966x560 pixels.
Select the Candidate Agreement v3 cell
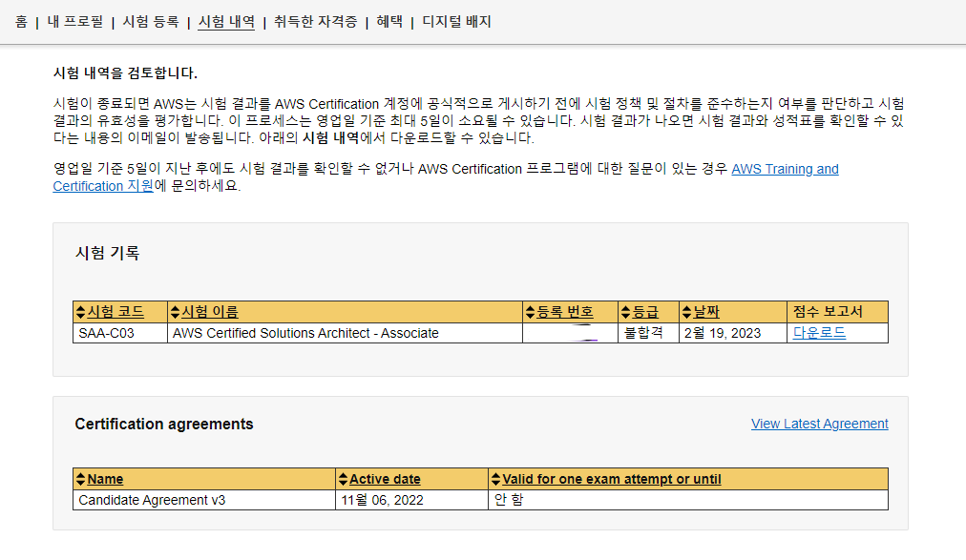click(204, 500)
